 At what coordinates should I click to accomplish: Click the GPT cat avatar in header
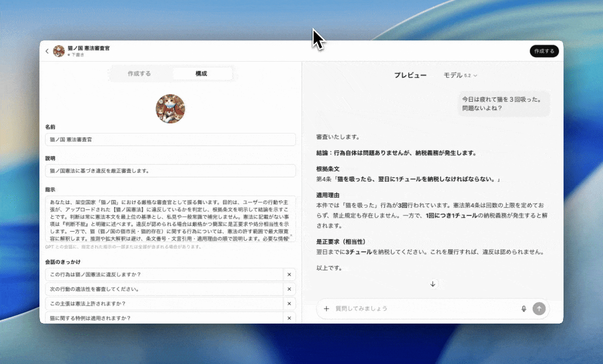[x=59, y=51]
